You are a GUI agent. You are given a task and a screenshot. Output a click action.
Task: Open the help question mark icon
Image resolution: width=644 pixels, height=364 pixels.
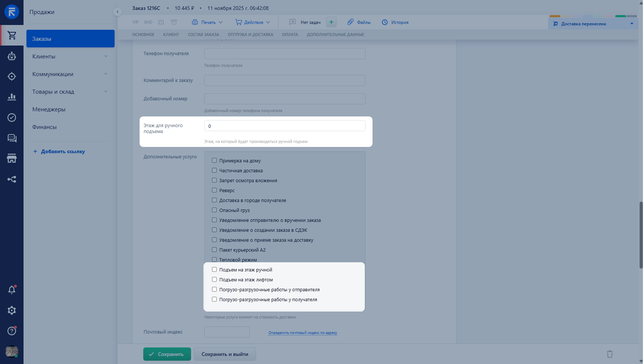click(12, 331)
